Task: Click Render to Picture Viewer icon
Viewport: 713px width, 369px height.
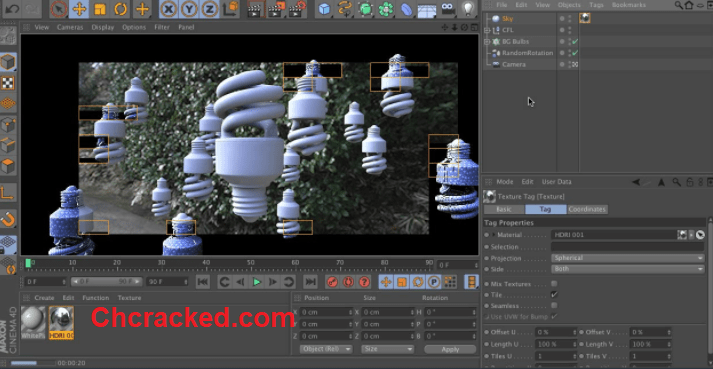Action: pos(276,9)
